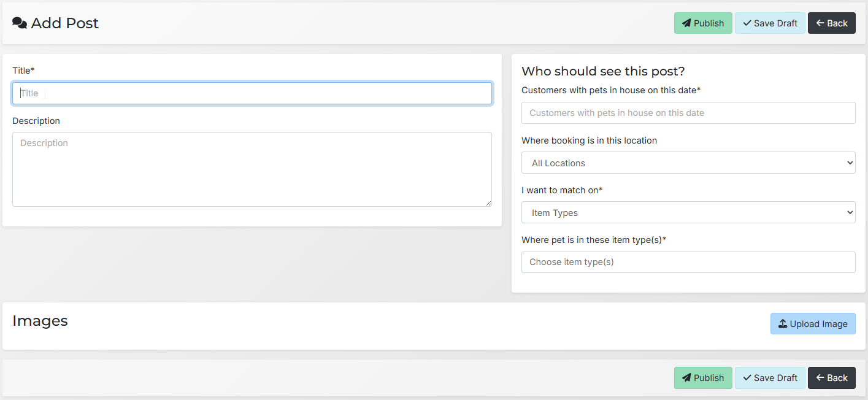Click the Choose item type(s) field
This screenshot has width=868, height=400.
688,262
